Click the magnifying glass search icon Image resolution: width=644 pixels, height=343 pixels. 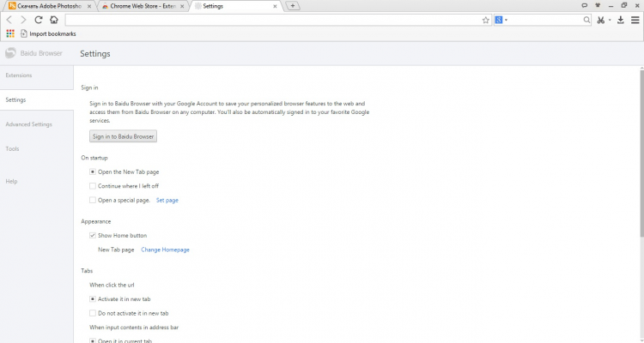586,20
